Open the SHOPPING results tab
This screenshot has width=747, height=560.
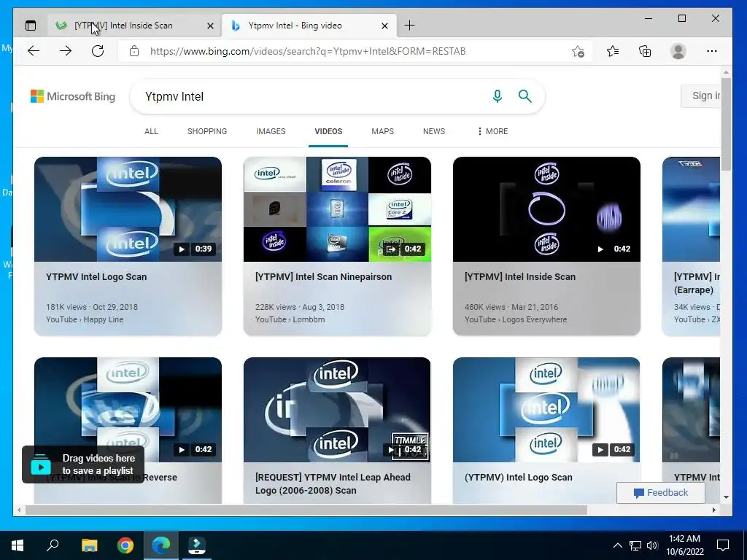[207, 131]
